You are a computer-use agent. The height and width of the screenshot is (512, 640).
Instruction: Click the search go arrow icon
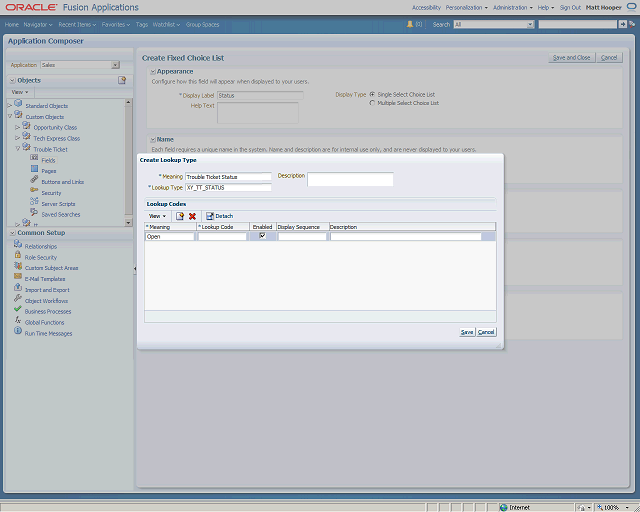622,24
